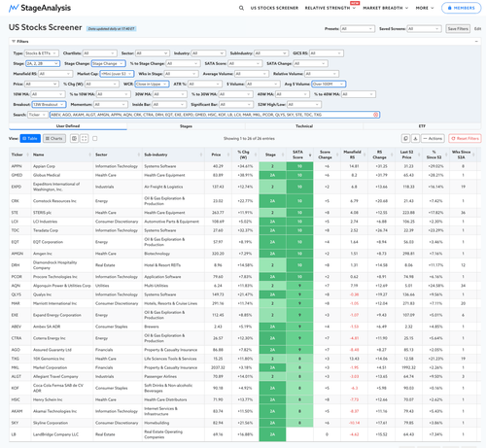486x448 pixels.
Task: Toggle the checkbox next to fullscreen icon
Action: (x=95, y=139)
